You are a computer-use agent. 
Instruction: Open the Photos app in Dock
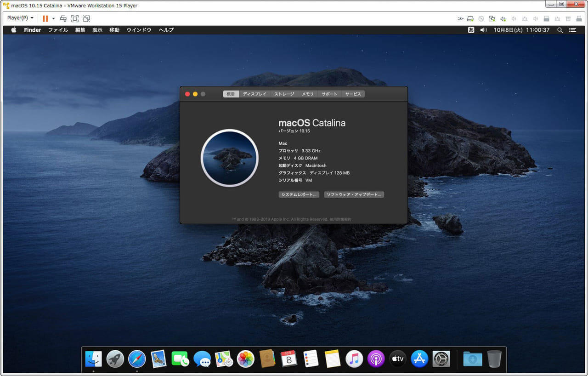click(245, 359)
